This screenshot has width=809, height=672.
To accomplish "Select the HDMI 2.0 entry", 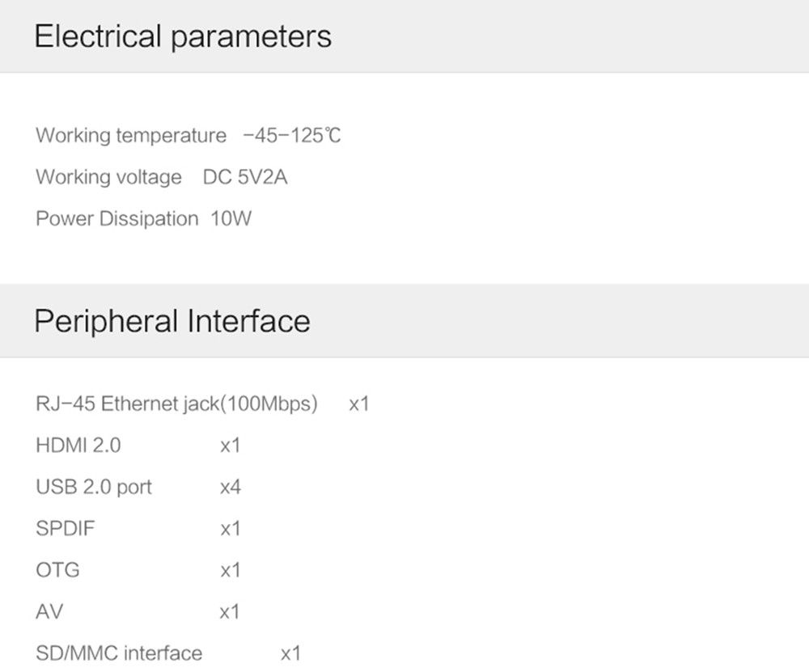I will click(78, 446).
